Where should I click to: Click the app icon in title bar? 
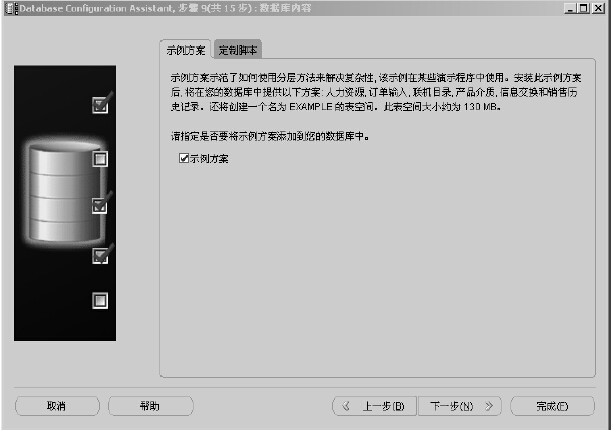[11, 8]
